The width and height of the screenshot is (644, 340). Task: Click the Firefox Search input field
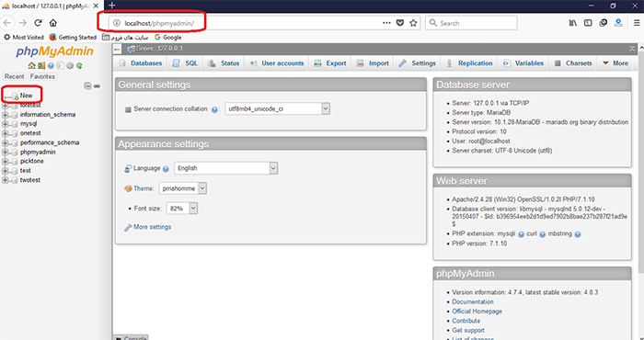pyautogui.click(x=471, y=23)
